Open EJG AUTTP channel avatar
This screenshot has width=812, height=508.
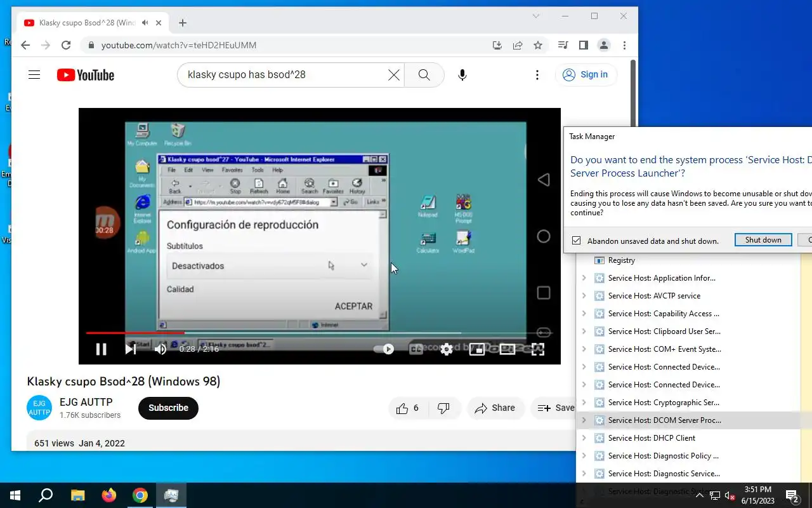[39, 408]
